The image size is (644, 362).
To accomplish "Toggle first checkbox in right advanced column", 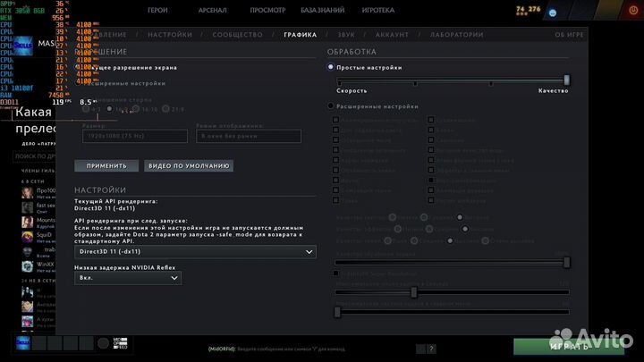I will (431, 120).
